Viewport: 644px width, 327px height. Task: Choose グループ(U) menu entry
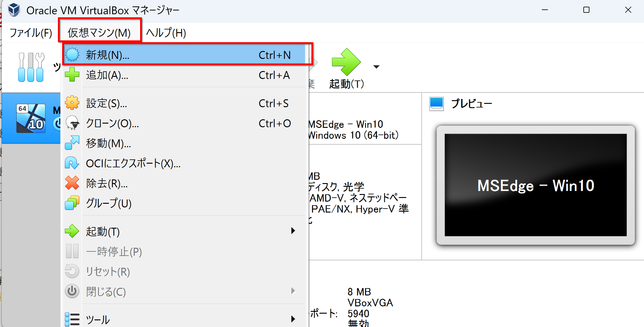coord(184,203)
